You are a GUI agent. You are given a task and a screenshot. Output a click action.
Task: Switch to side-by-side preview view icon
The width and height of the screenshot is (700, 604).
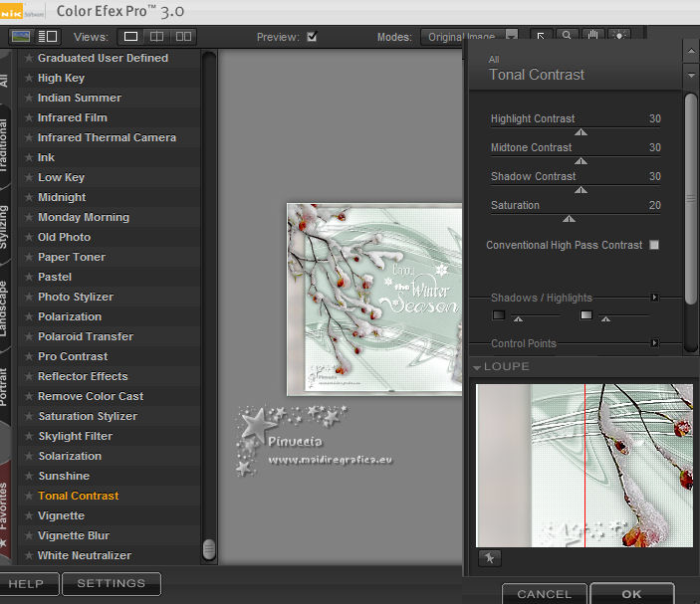[182, 37]
